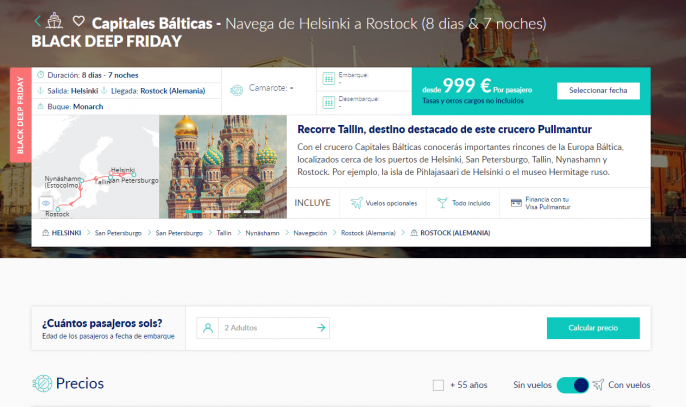The width and height of the screenshot is (686, 407).
Task: Toggle the Sin vuelos / Con vuelos switch
Action: coord(573,385)
